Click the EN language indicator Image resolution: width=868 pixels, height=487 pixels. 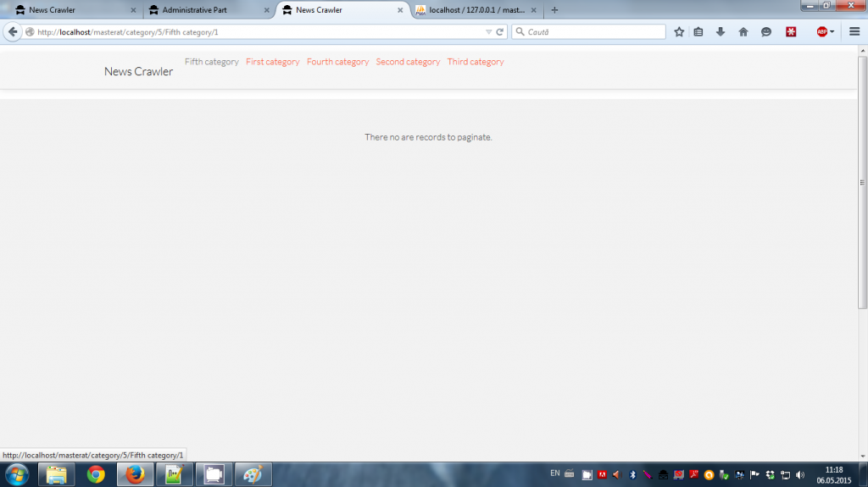(x=555, y=473)
